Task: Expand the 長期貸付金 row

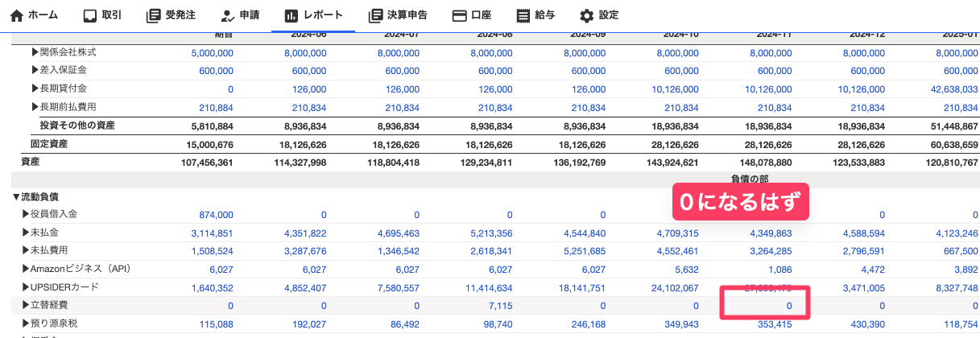Action: (x=35, y=89)
